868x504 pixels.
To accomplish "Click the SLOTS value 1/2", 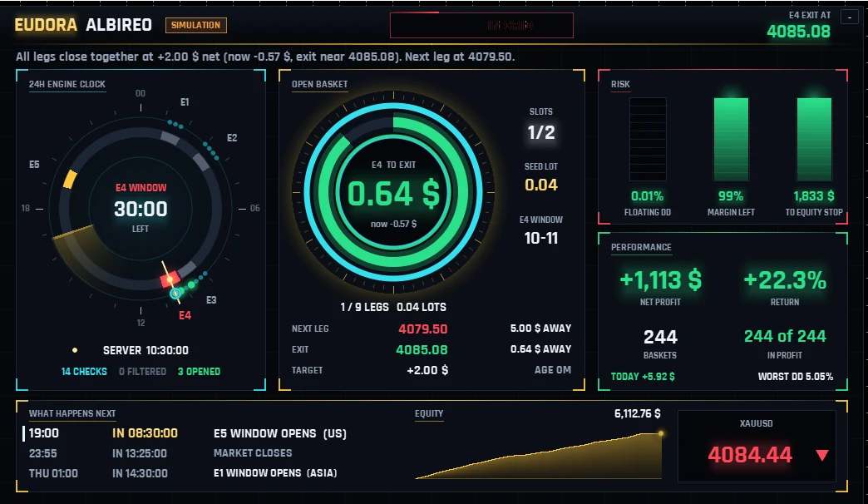I will pos(541,133).
